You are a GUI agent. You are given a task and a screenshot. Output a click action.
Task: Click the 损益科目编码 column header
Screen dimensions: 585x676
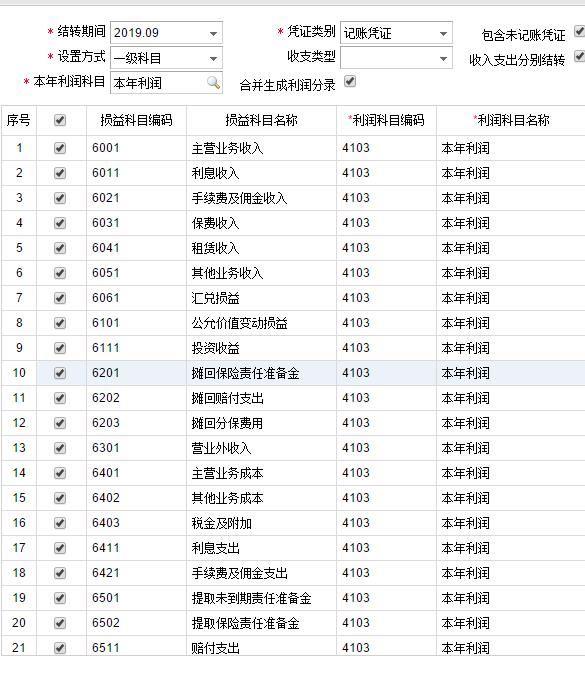click(x=136, y=120)
